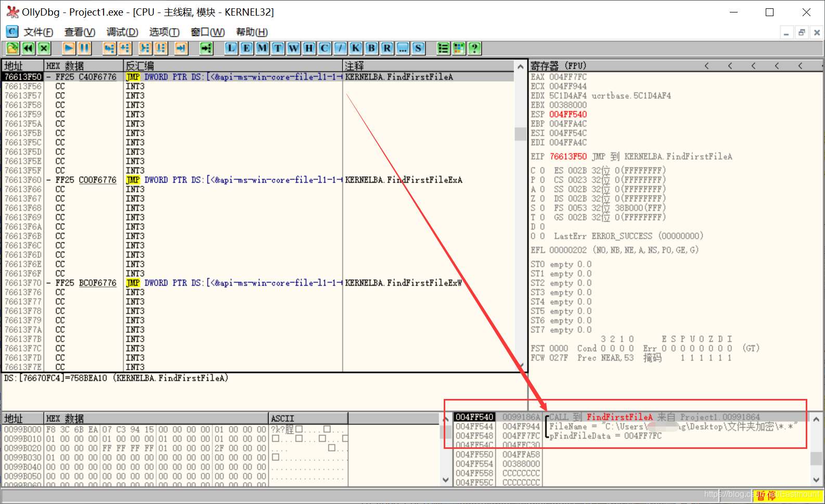Open References window with R button
This screenshot has width=825, height=504.
pyautogui.click(x=387, y=48)
